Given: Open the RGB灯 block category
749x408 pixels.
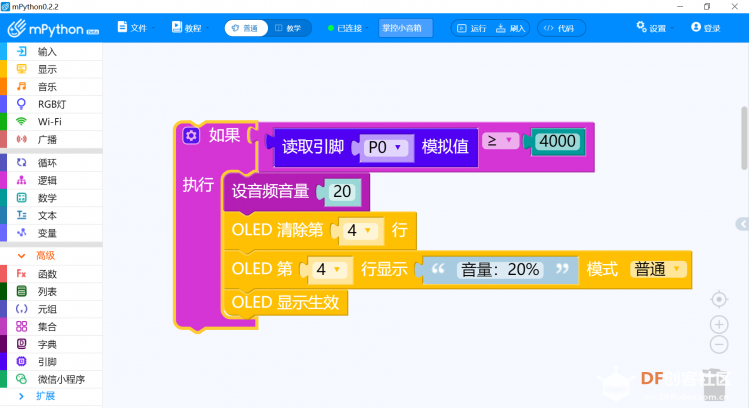Looking at the screenshot, I should point(51,104).
